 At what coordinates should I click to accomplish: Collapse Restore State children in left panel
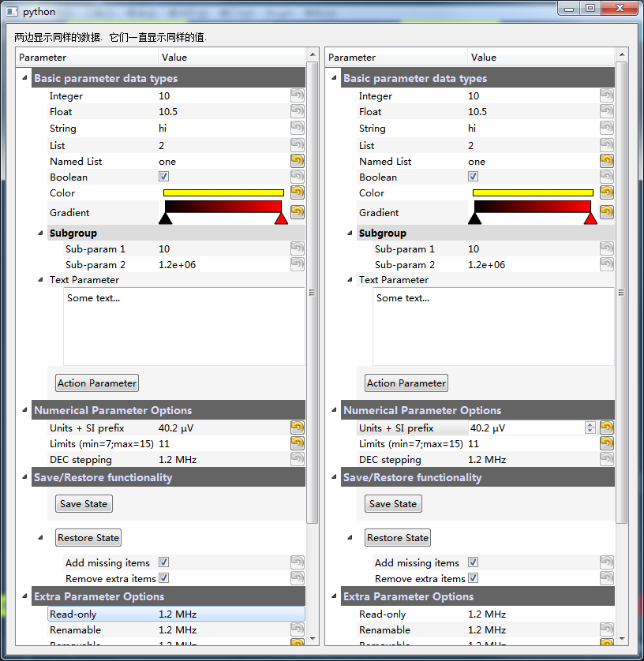pyautogui.click(x=40, y=537)
